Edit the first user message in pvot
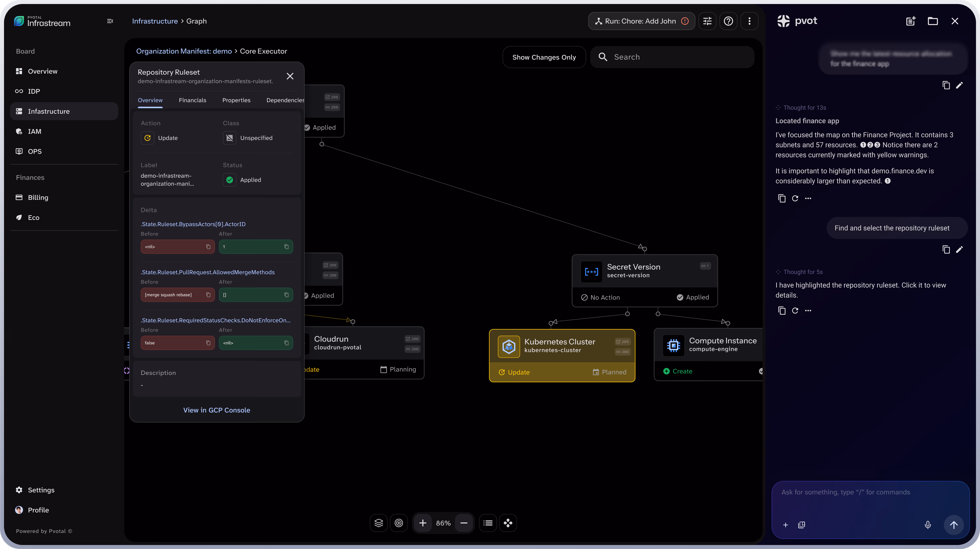The width and height of the screenshot is (980, 549). click(959, 85)
